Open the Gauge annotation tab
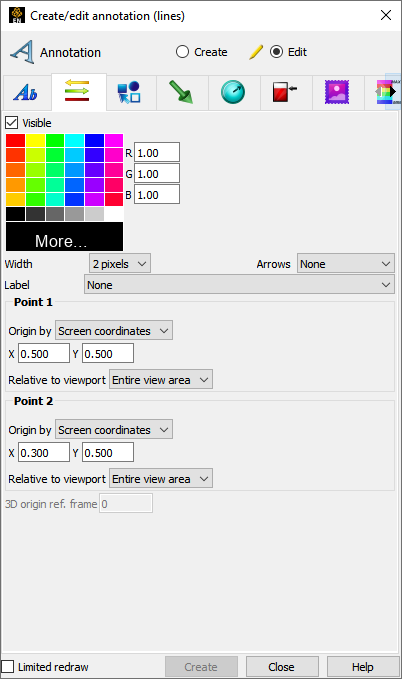The width and height of the screenshot is (402, 679). (x=285, y=92)
